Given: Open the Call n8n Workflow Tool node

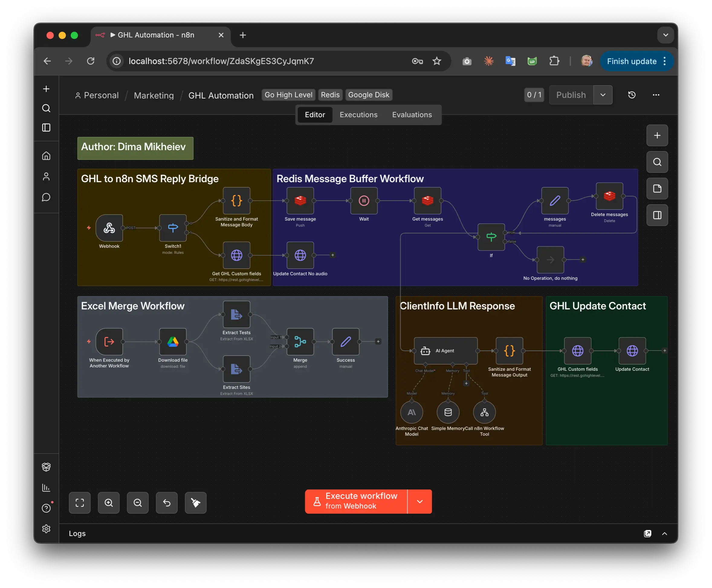Looking at the screenshot, I should [484, 412].
